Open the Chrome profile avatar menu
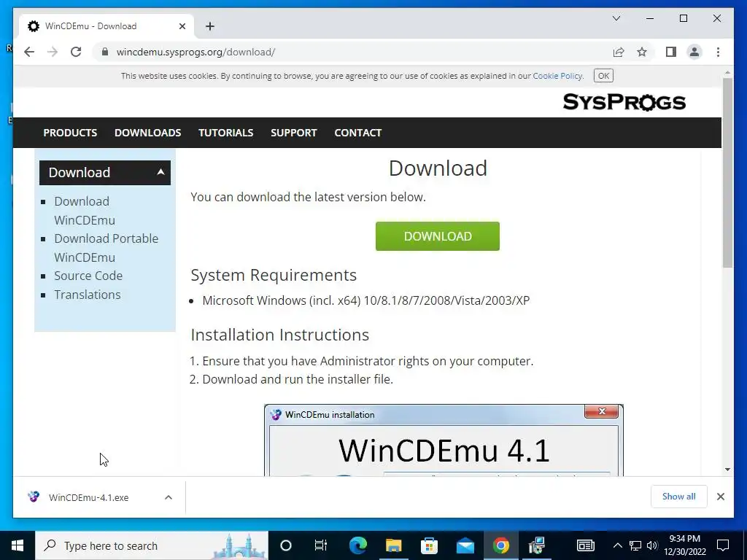The image size is (747, 560). (x=694, y=52)
